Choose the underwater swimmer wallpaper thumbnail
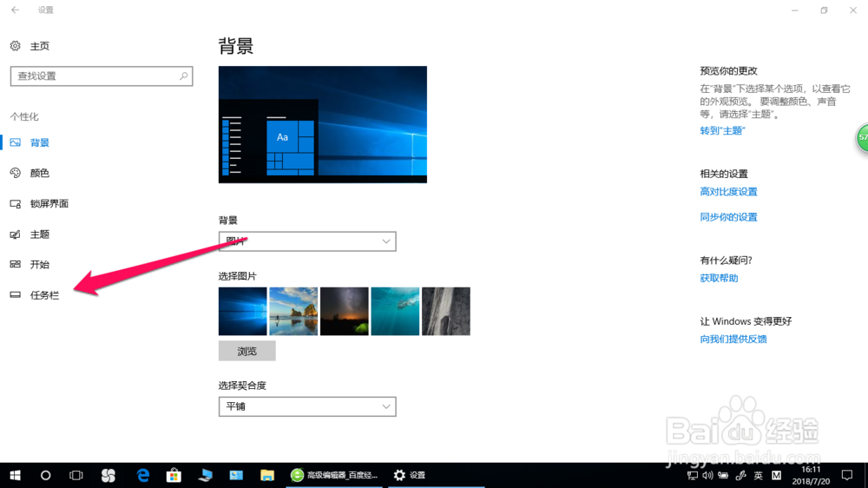Screen dimensions: 868x488 coord(395,312)
